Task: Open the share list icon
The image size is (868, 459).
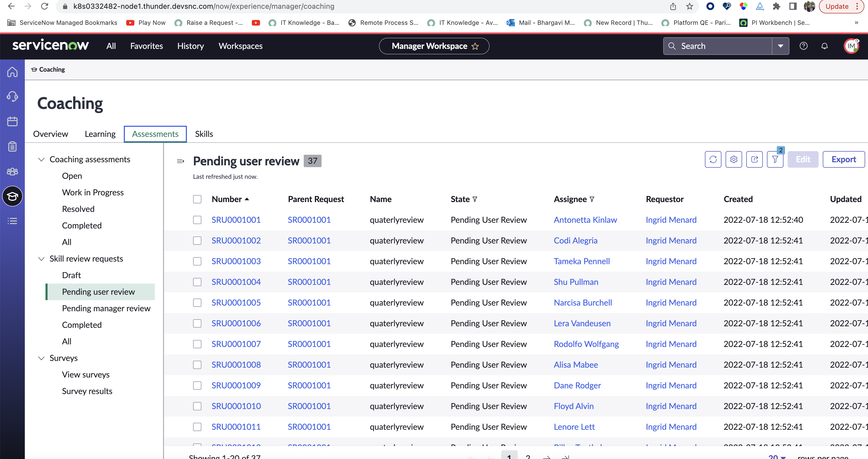Action: click(x=755, y=159)
